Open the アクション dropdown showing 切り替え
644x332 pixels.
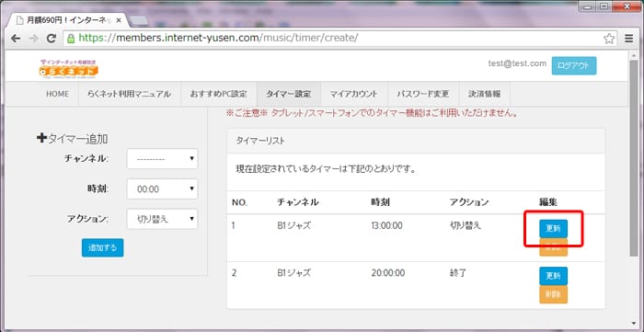(x=162, y=219)
